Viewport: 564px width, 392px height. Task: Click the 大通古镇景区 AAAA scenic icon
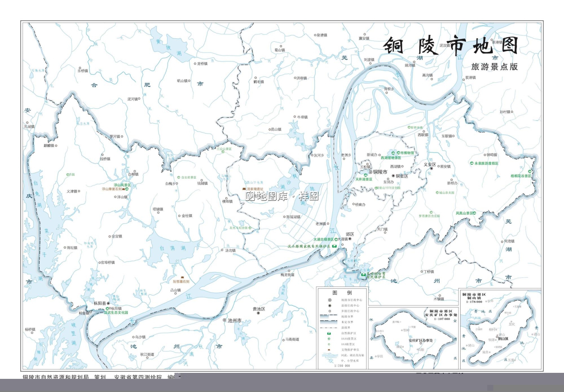[336, 239]
